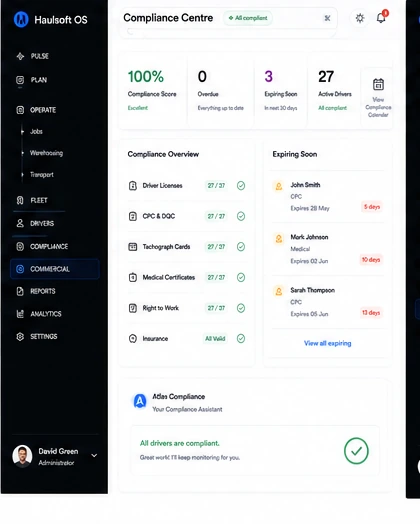This screenshot has width=420, height=524.
Task: Click the 10 days expiry badge
Action: [371, 260]
